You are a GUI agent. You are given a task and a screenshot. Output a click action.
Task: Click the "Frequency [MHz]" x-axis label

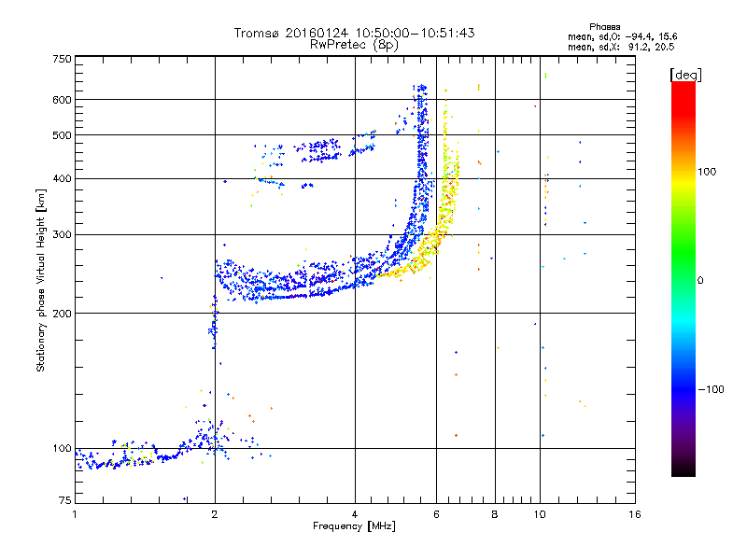(x=354, y=526)
